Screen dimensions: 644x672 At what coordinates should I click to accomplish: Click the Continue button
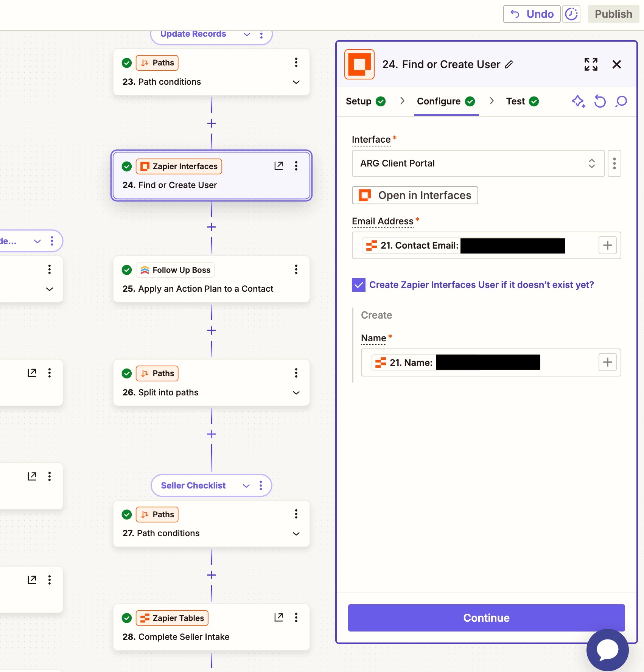(x=486, y=618)
